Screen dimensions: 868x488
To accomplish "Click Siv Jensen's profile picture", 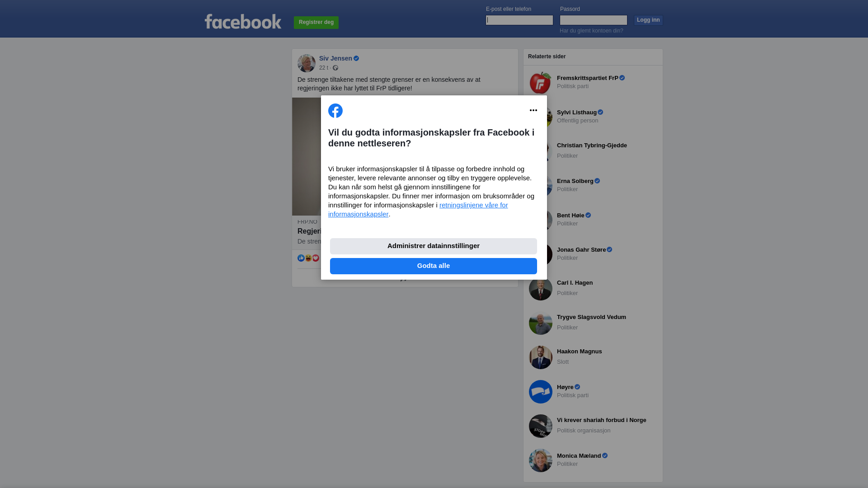I will tap(307, 63).
